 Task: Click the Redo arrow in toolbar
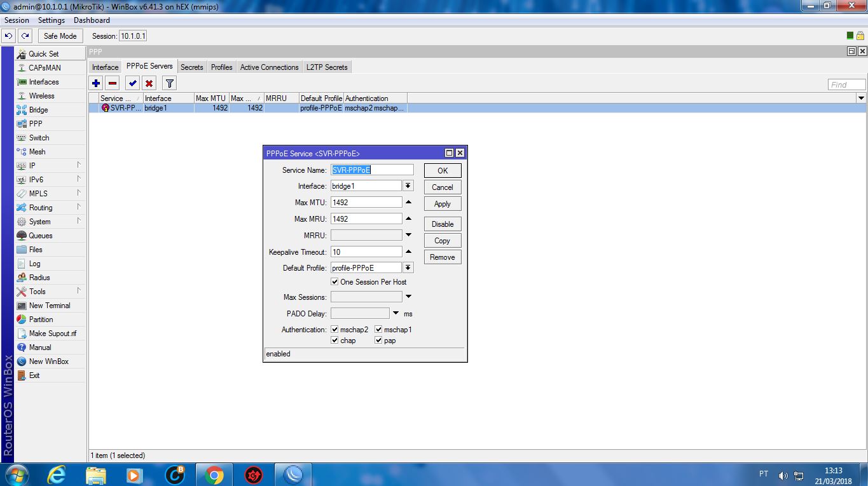pyautogui.click(x=25, y=36)
